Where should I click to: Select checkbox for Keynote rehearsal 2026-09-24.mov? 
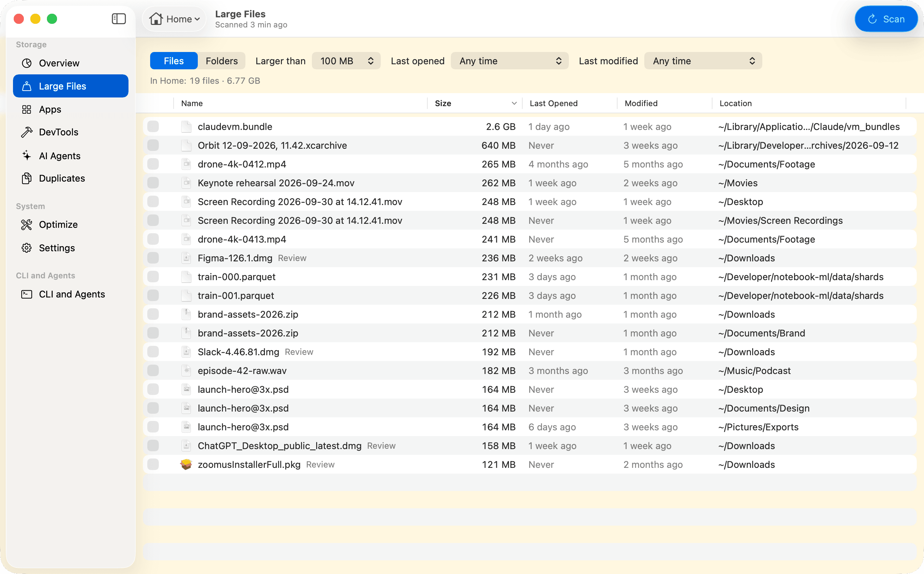click(x=153, y=183)
